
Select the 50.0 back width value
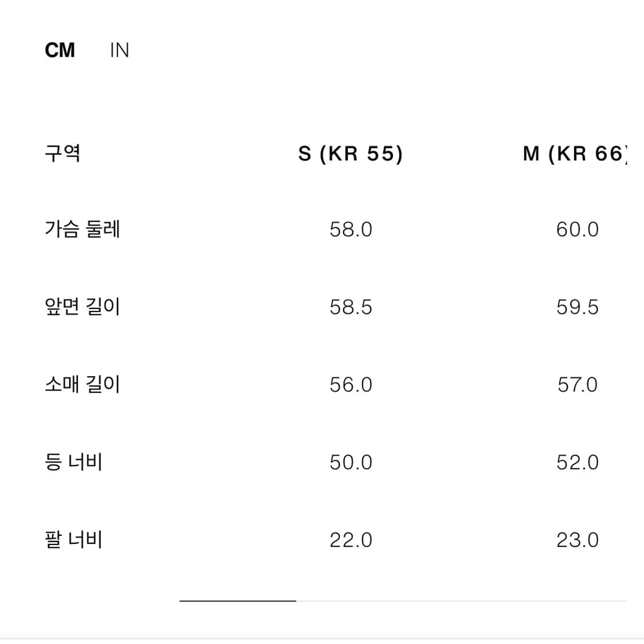click(351, 462)
